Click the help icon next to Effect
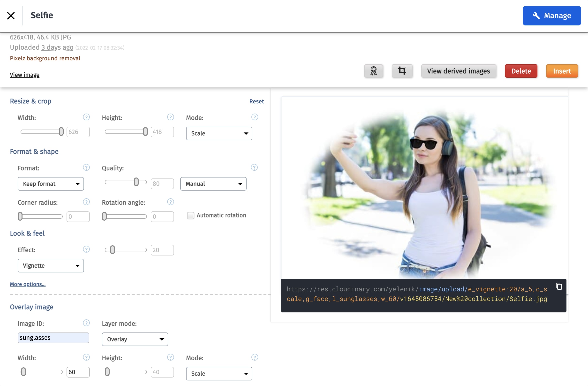The height and width of the screenshot is (386, 588). click(86, 249)
